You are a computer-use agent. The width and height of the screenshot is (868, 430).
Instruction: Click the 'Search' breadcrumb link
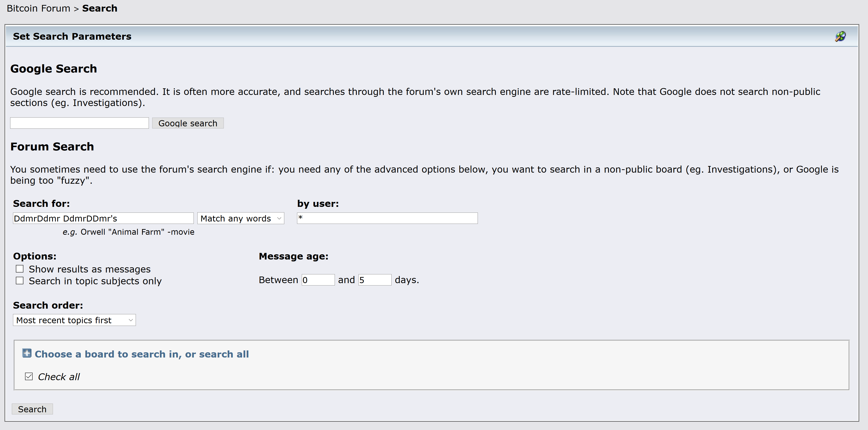tap(100, 9)
